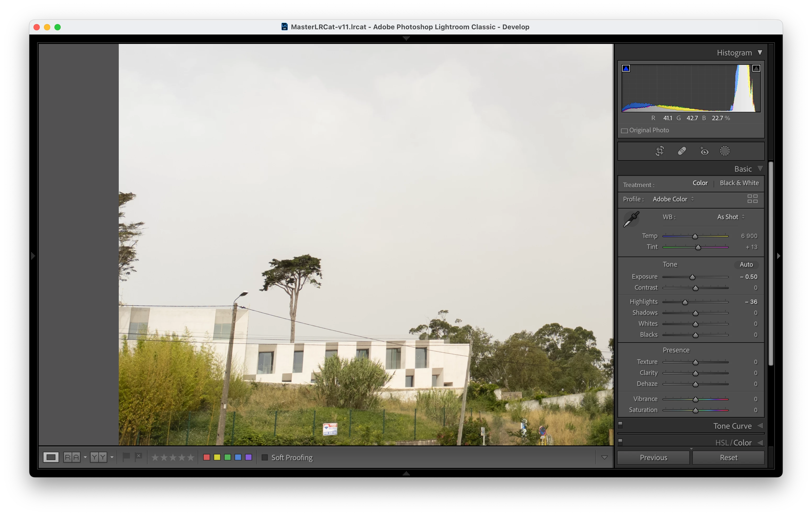Open the Masking tool

point(725,151)
